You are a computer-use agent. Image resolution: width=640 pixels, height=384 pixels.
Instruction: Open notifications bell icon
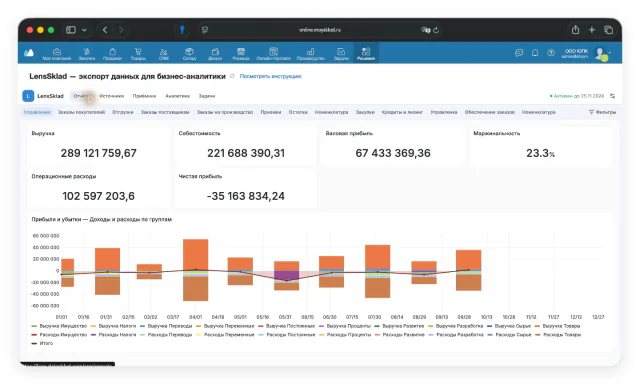(x=535, y=53)
